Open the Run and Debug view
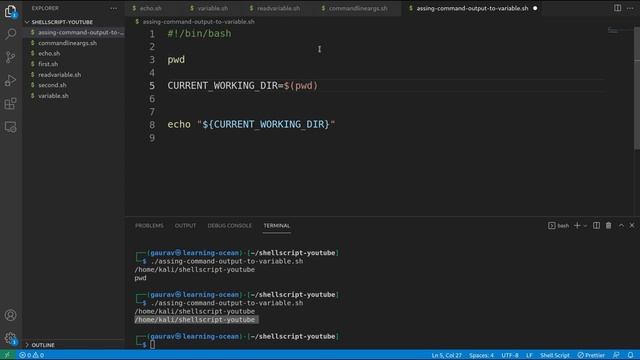 [11, 80]
